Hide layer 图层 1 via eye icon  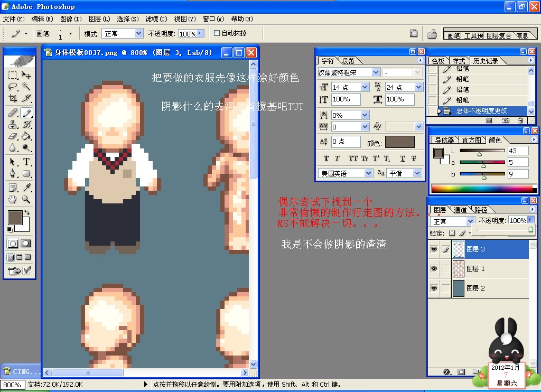coord(434,268)
